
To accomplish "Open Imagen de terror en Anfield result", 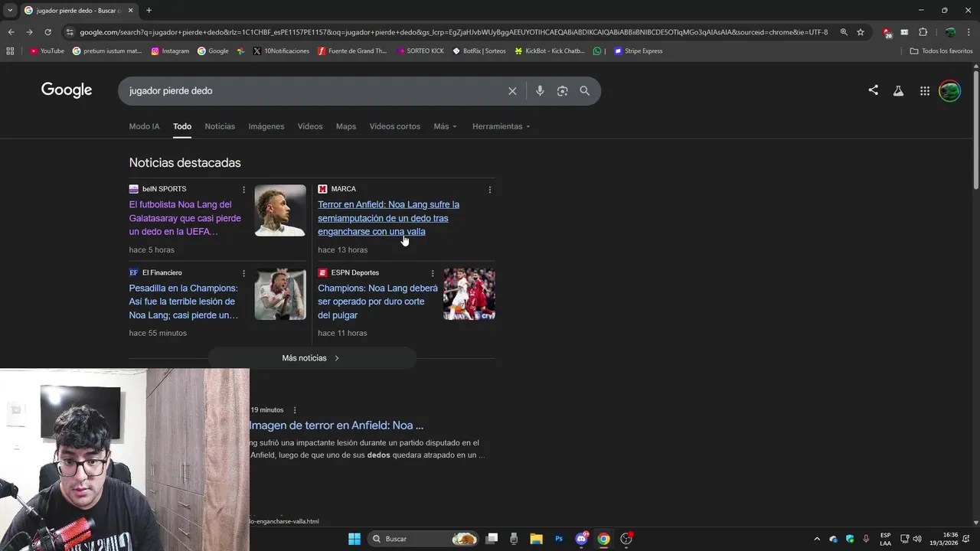I will [337, 425].
